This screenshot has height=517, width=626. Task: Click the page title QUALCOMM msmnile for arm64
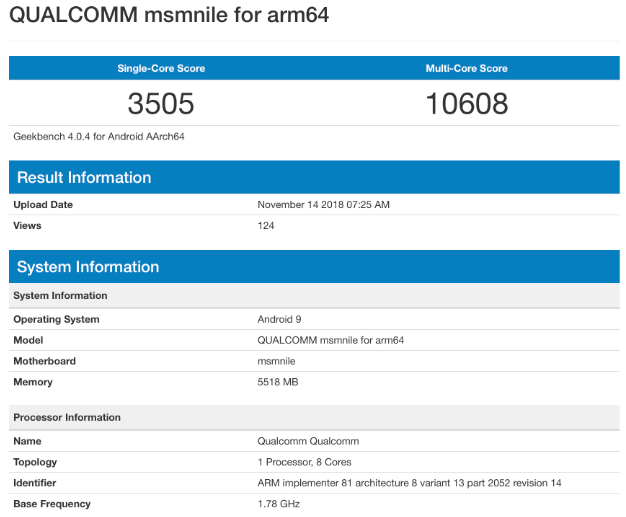point(169,16)
